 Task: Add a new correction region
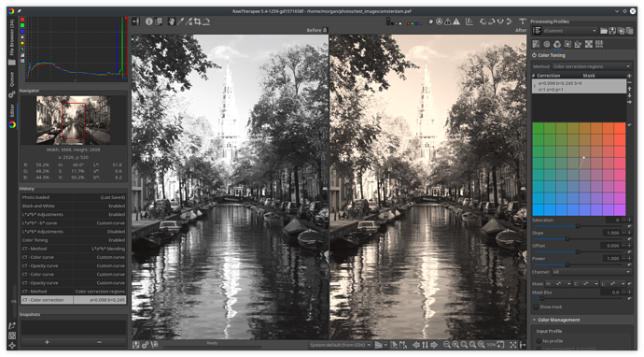pyautogui.click(x=629, y=76)
